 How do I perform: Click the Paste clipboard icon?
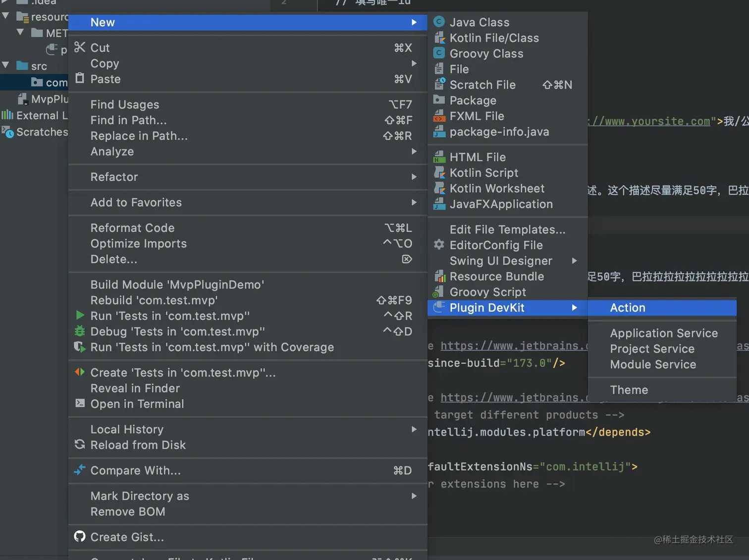point(80,78)
